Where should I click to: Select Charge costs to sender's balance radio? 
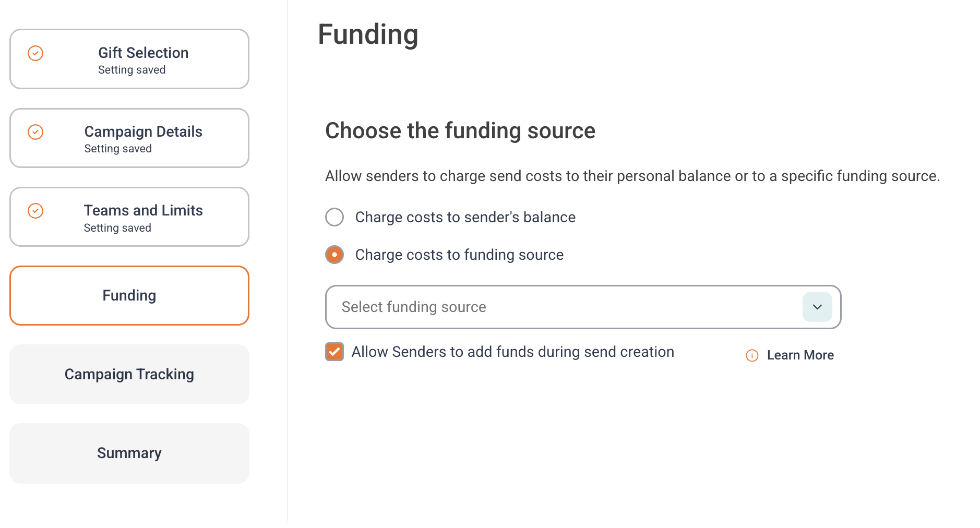click(334, 217)
